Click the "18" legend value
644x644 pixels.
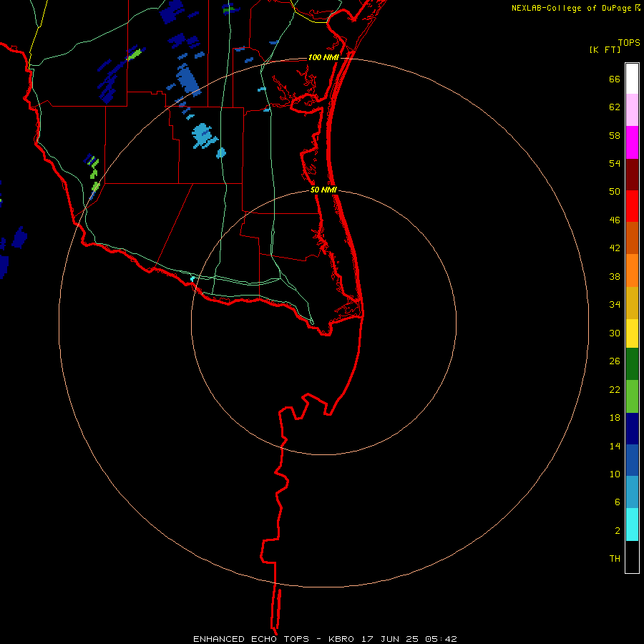pyautogui.click(x=615, y=418)
